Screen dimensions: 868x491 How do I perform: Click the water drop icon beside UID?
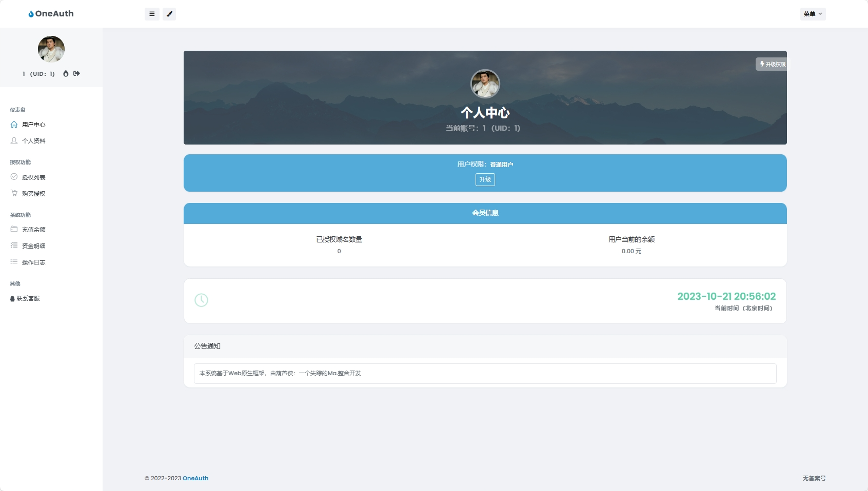pos(66,73)
